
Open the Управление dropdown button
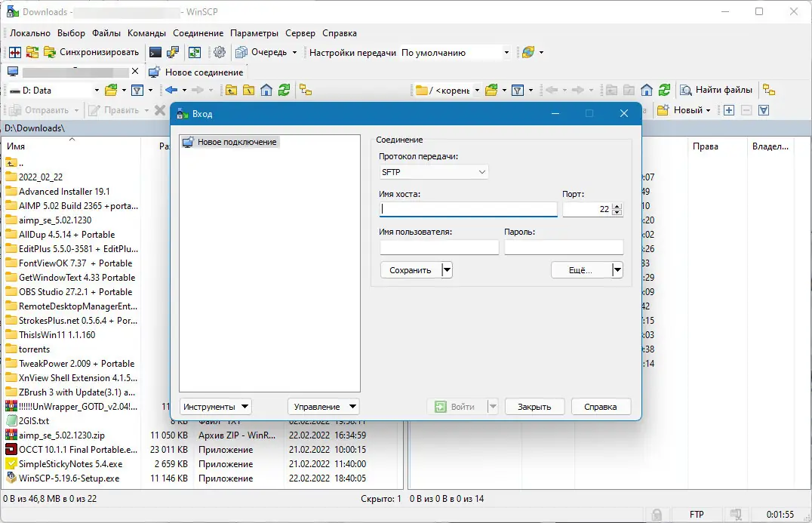(x=324, y=407)
